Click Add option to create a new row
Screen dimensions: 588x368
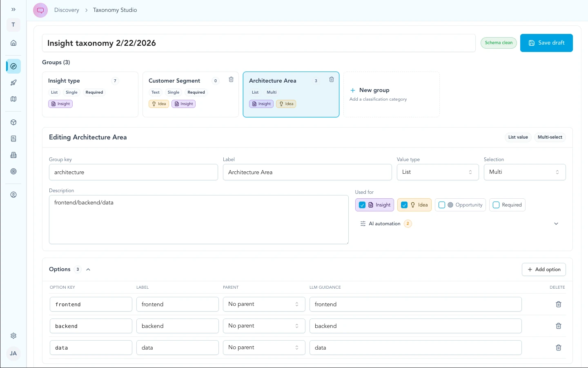tap(543, 269)
